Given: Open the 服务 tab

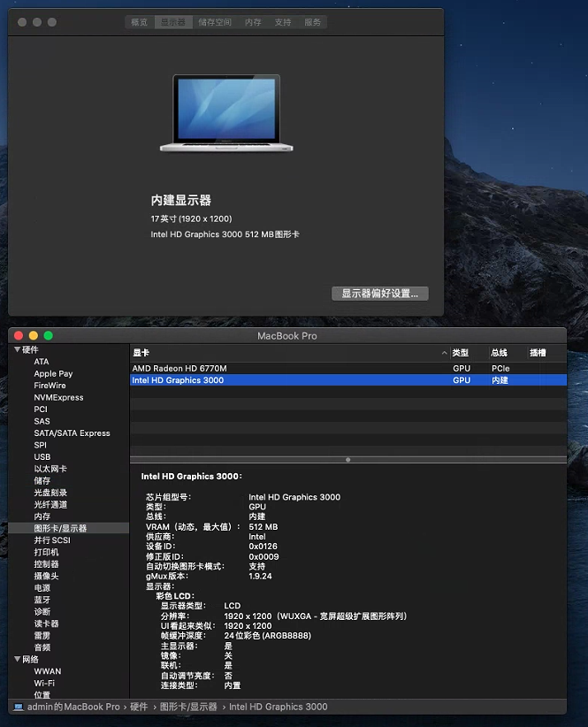Looking at the screenshot, I should pyautogui.click(x=312, y=22).
